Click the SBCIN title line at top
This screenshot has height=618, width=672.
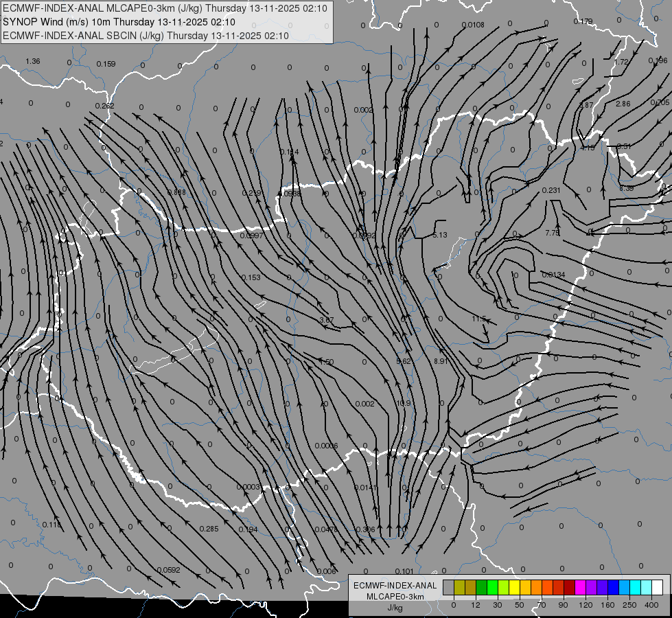coord(146,36)
